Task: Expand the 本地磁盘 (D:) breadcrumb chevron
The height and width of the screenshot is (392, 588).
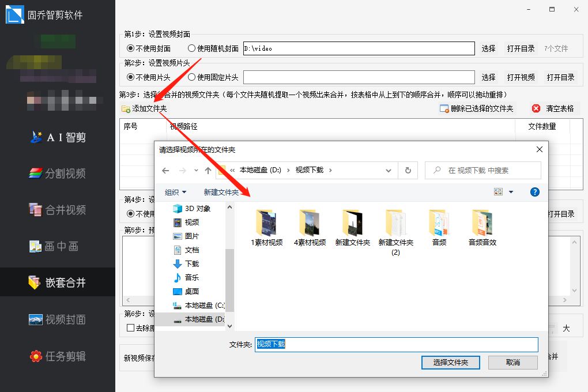Action: click(288, 170)
